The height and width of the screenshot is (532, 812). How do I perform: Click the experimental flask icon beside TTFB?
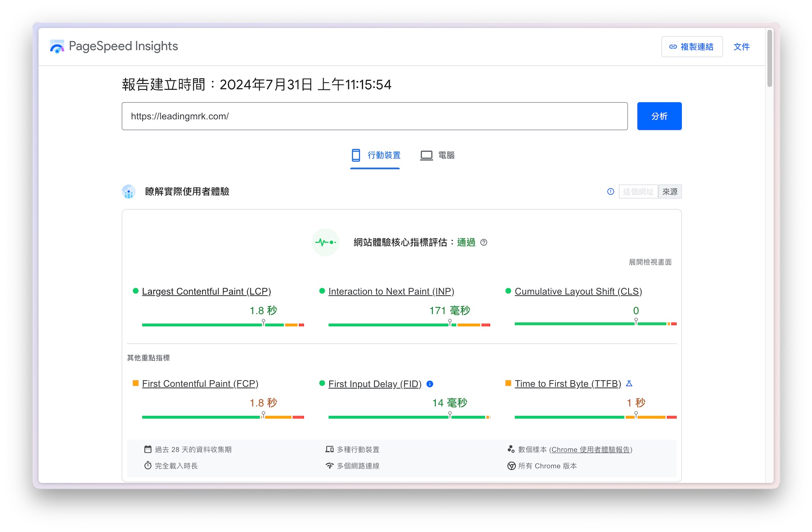click(629, 383)
